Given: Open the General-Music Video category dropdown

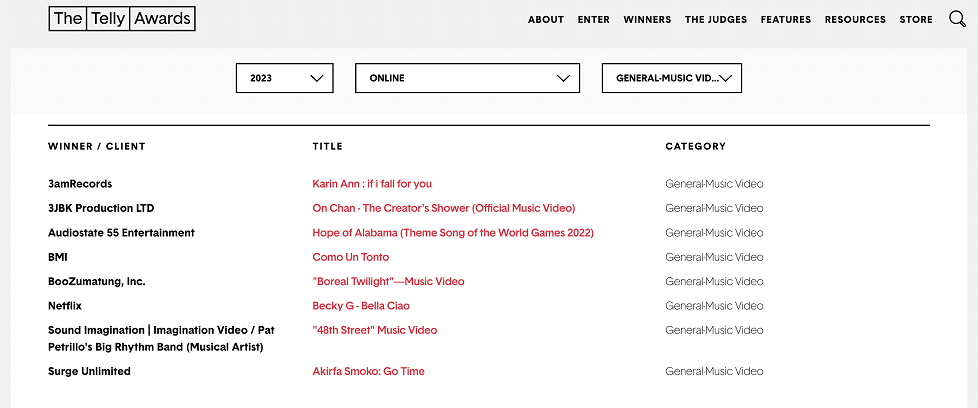Looking at the screenshot, I should coord(671,78).
